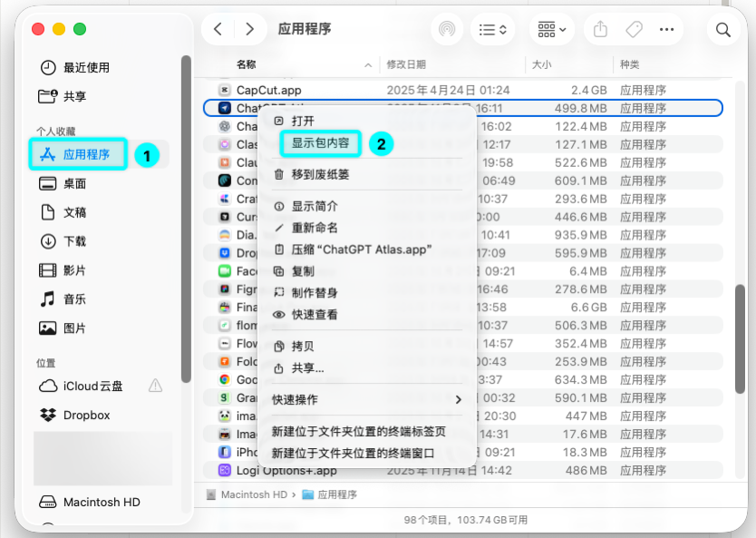Open the list view mode dropdown
Viewport: 756px width, 538px height.
[492, 29]
